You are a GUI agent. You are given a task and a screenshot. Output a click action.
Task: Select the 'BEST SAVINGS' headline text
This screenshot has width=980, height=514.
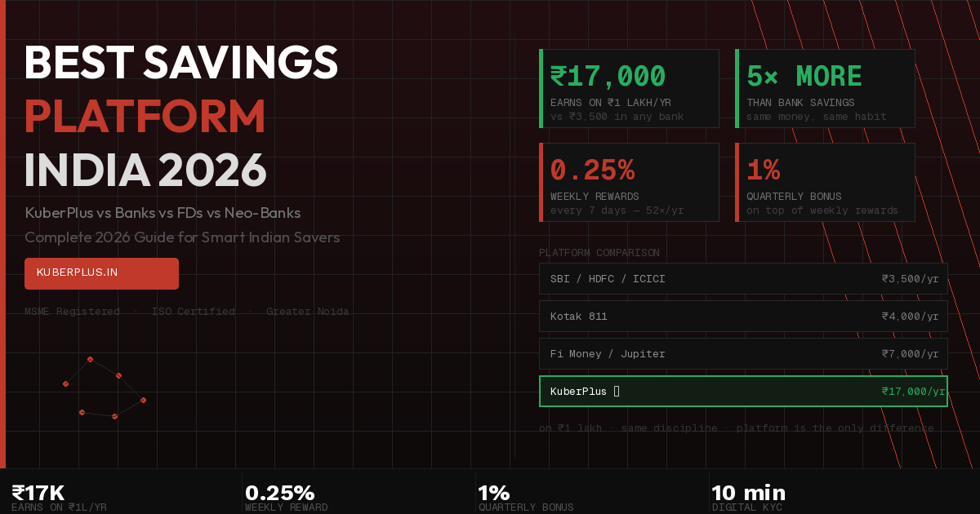click(181, 63)
